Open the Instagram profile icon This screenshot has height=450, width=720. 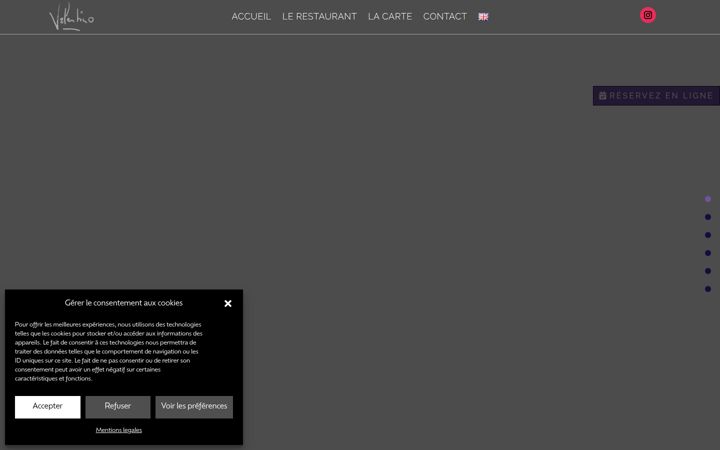647,15
